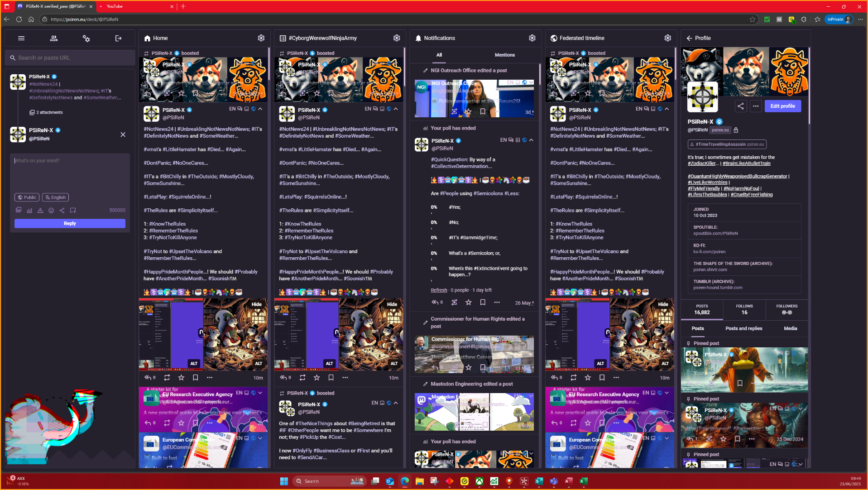Open Home column settings gear

[x=261, y=38]
